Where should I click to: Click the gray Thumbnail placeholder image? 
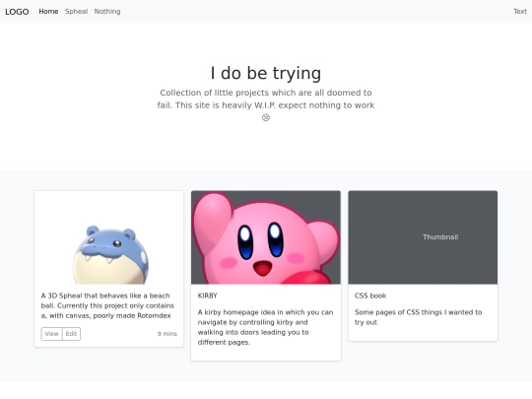coord(423,237)
